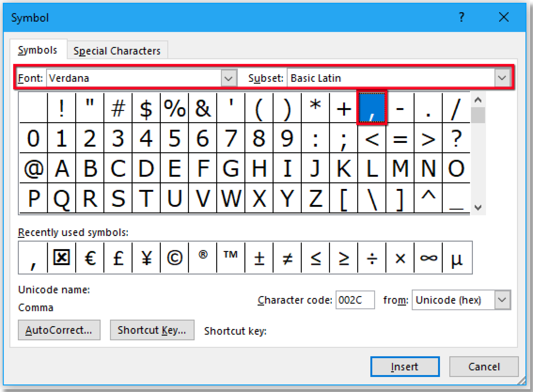Choose the yen sign from recent symbols
The image size is (533, 392).
146,258
